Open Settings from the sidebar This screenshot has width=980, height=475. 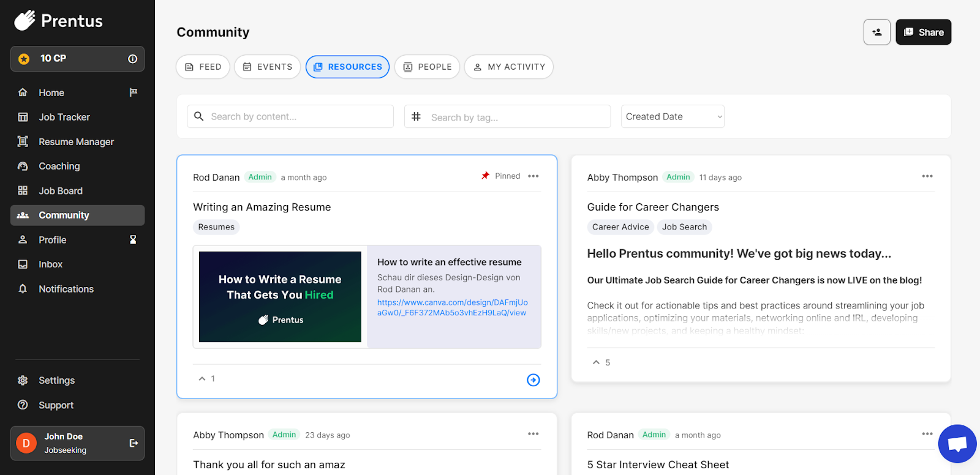click(56, 381)
